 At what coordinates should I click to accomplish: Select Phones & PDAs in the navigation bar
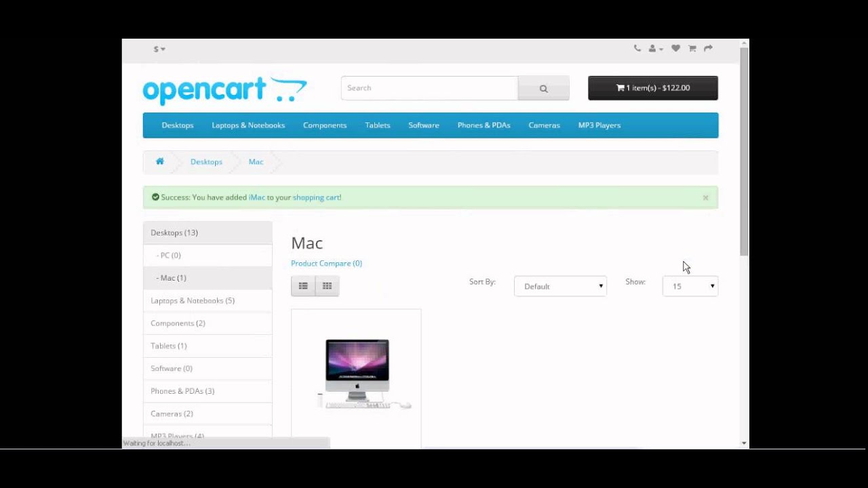tap(484, 125)
